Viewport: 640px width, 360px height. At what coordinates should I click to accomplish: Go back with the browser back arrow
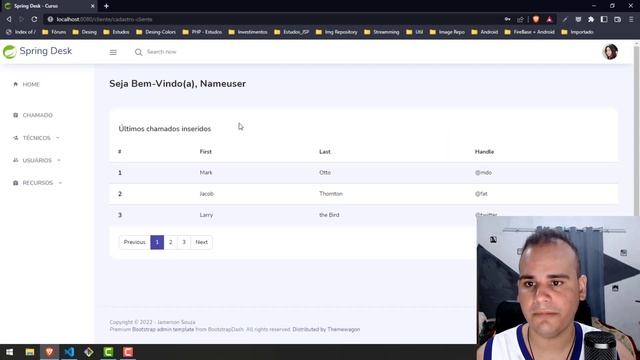point(9,19)
